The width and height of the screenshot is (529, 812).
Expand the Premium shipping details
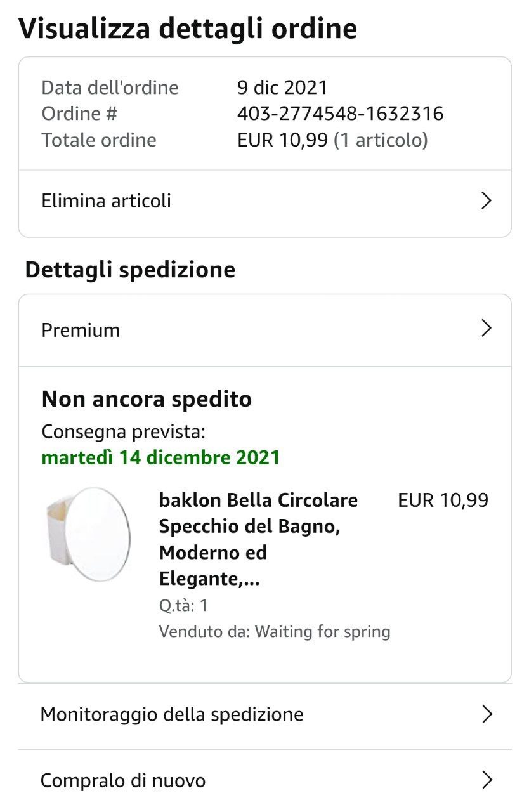click(x=81, y=330)
